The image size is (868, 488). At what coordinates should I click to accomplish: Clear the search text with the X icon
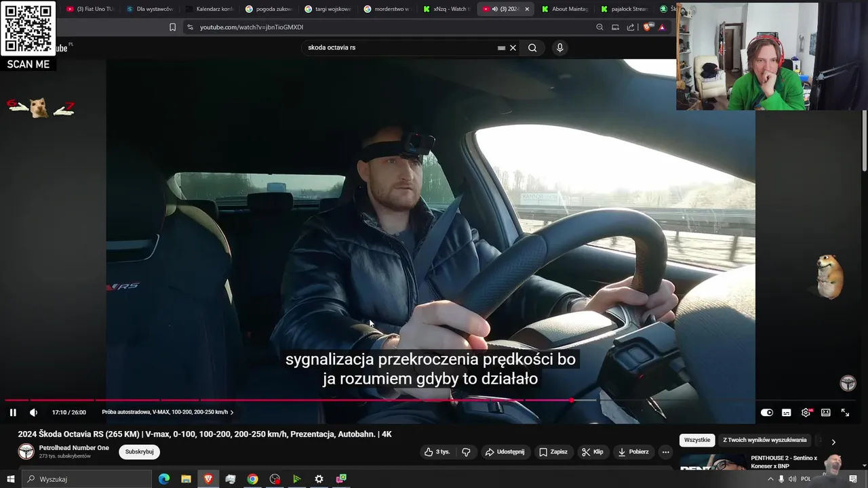(x=513, y=47)
